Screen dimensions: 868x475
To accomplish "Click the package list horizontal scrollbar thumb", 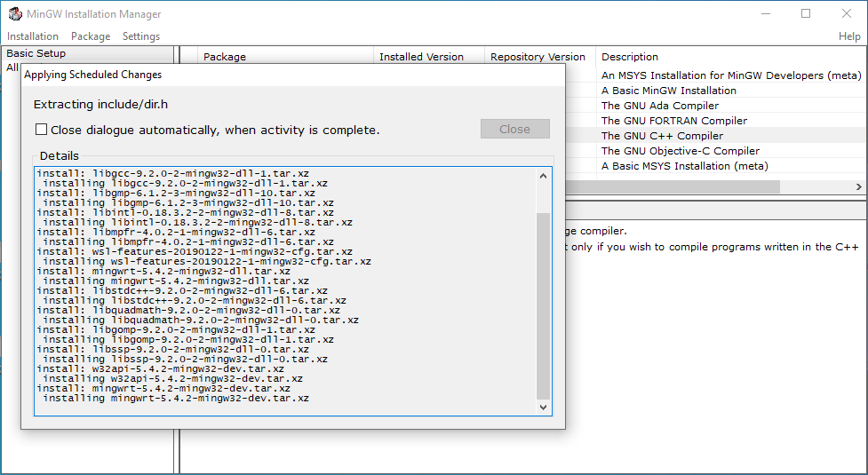I will 673,187.
